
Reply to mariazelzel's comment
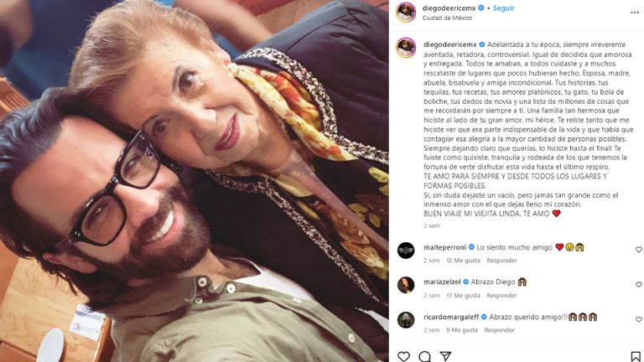coord(502,295)
